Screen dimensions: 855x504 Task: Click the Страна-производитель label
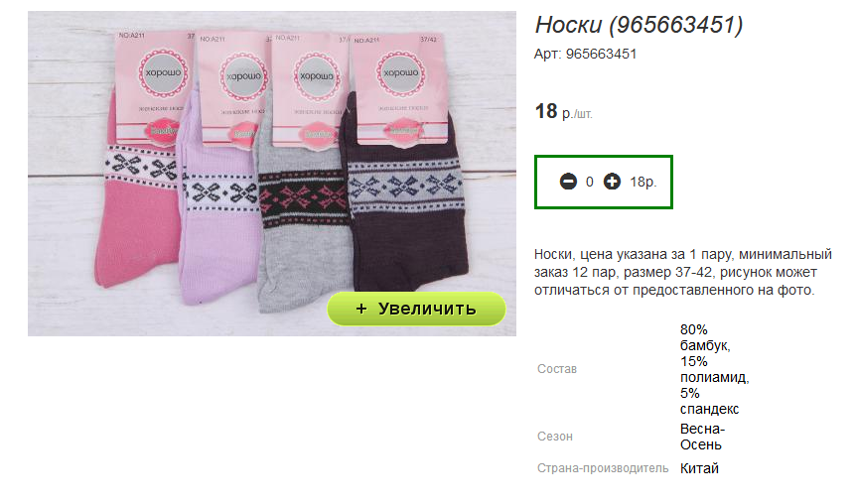click(x=603, y=468)
